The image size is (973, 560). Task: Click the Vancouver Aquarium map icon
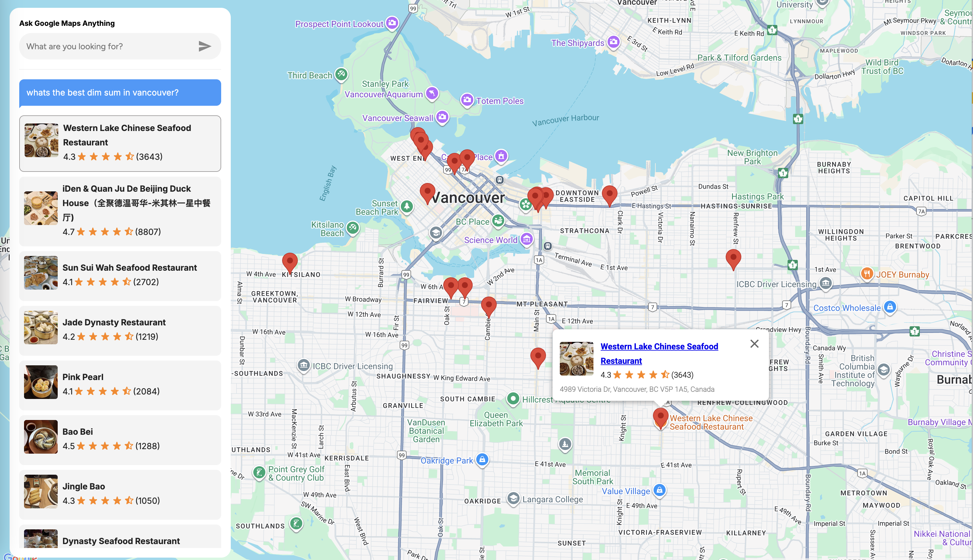point(432,93)
